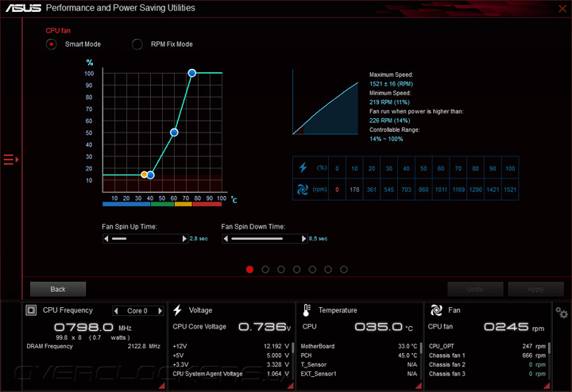Expand the Temperature panel corner triangle
This screenshot has height=392, width=572.
419,386
